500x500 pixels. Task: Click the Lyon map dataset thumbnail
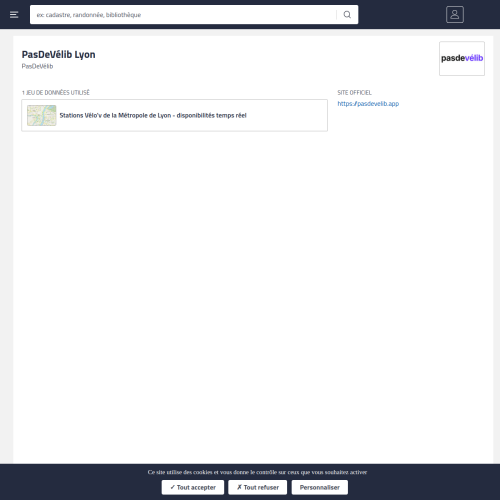[42, 115]
